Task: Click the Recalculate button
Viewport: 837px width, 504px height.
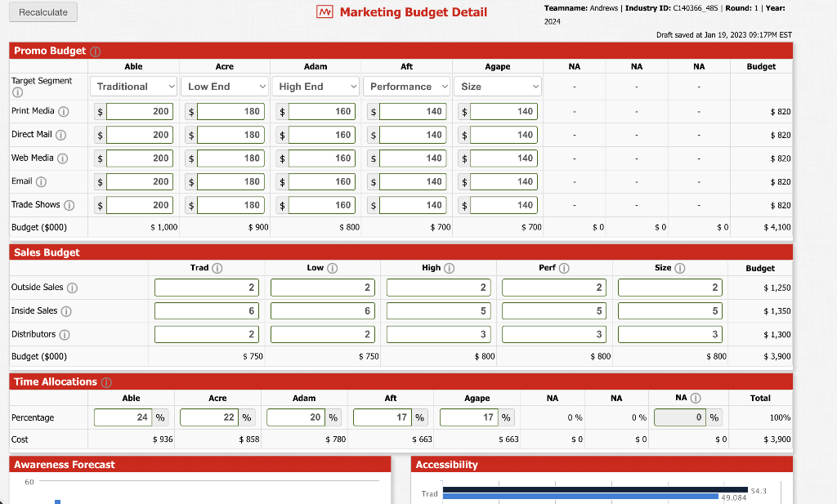Action: [x=43, y=12]
